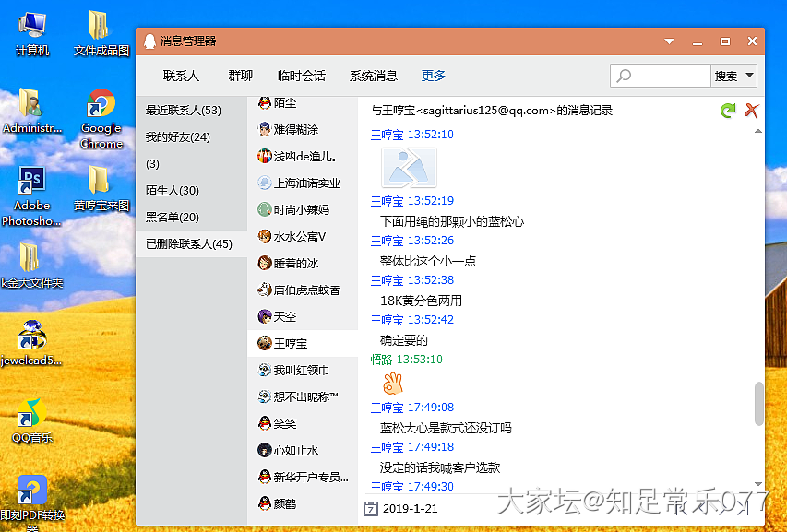Select the 黑名单(20) category
787x532 pixels.
point(173,217)
